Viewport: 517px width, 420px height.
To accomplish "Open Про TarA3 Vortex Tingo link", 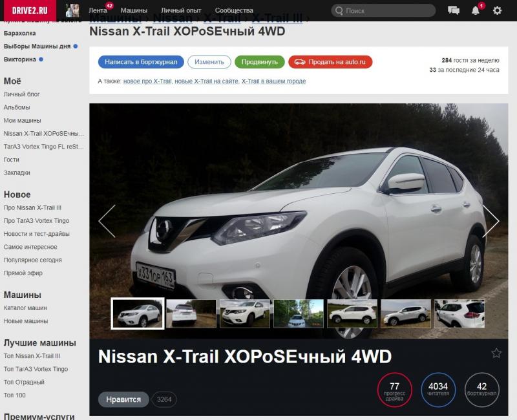I will pyautogui.click(x=37, y=221).
